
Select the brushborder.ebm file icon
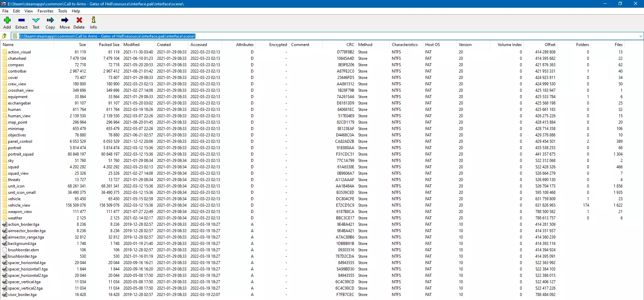pos(5,250)
